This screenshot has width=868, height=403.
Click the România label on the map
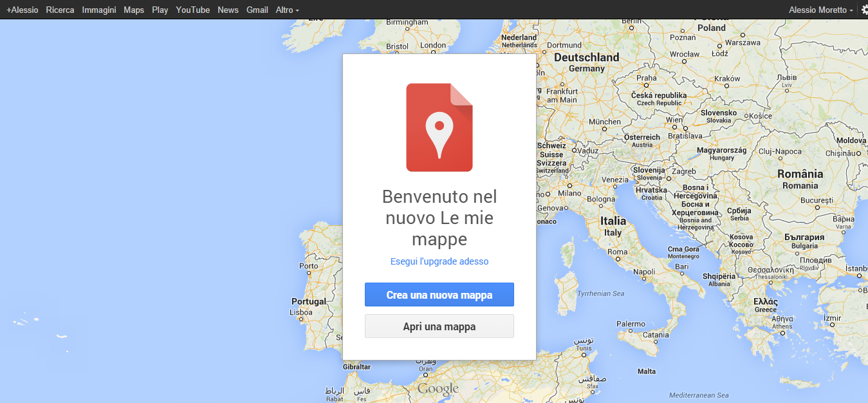pyautogui.click(x=800, y=174)
